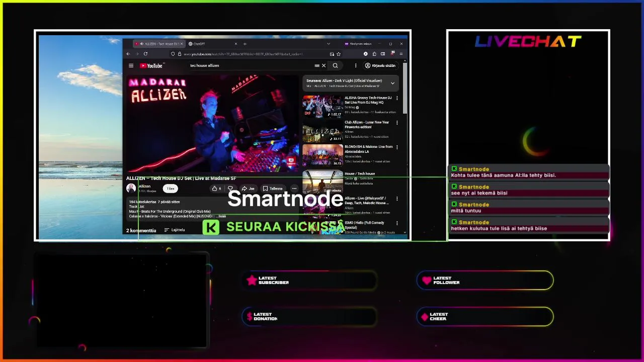Open a new browser tab with plus
This screenshot has height=362, width=644.
[245, 44]
